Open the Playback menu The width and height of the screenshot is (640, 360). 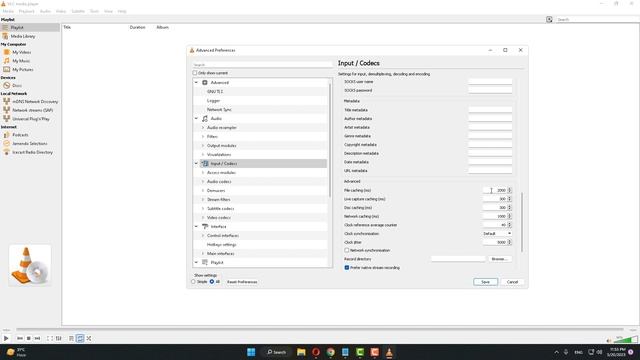click(27, 11)
